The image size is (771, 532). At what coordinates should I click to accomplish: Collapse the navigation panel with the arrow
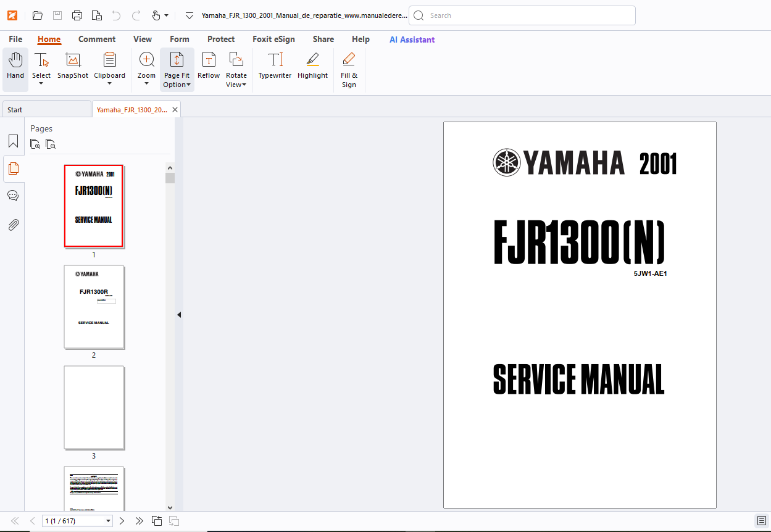pos(179,315)
